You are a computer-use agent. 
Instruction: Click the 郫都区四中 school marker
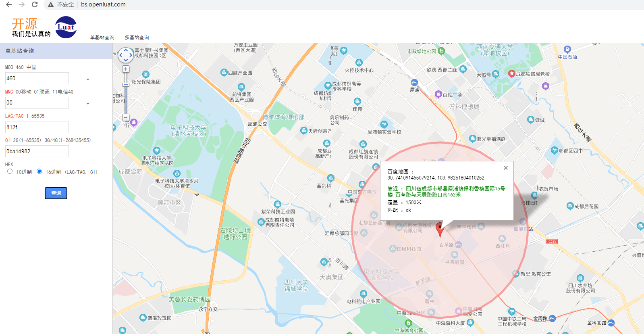[555, 150]
